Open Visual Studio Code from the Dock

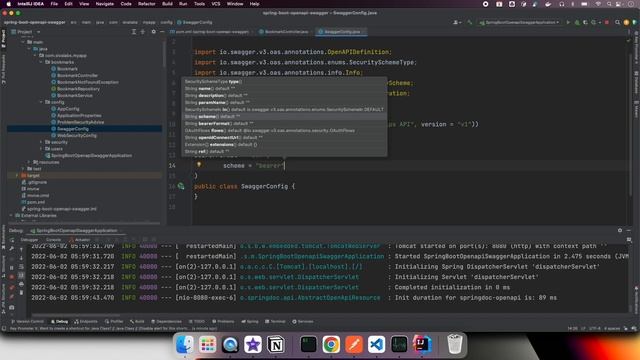point(376,344)
